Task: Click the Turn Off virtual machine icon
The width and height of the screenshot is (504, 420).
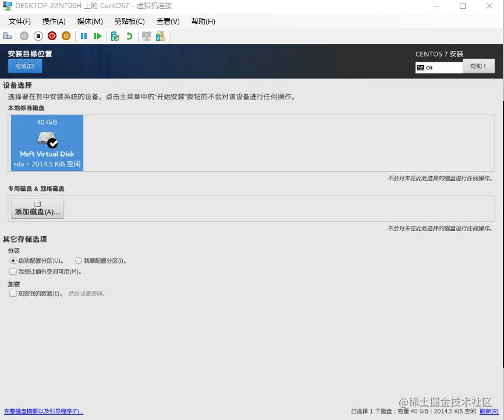Action: 40,35
